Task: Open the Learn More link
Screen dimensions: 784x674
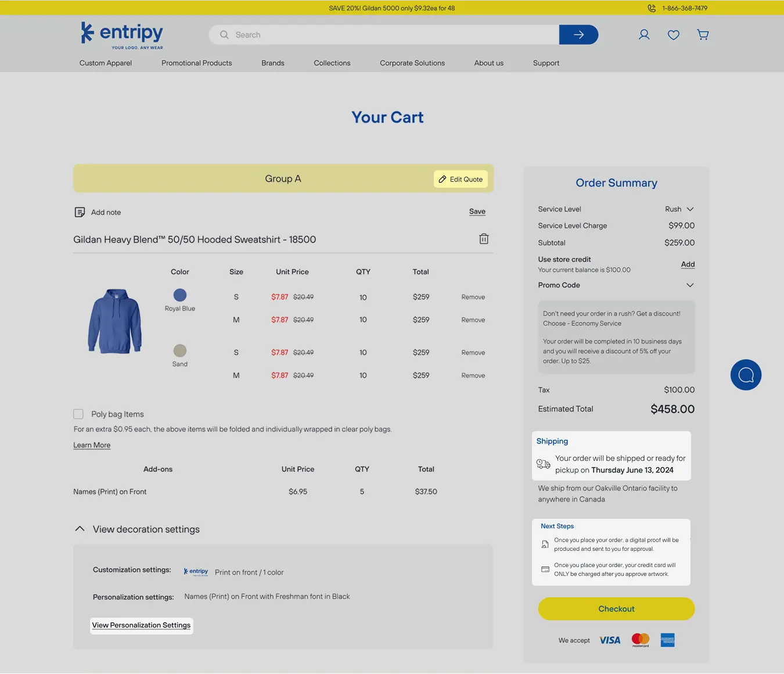Action: (92, 445)
